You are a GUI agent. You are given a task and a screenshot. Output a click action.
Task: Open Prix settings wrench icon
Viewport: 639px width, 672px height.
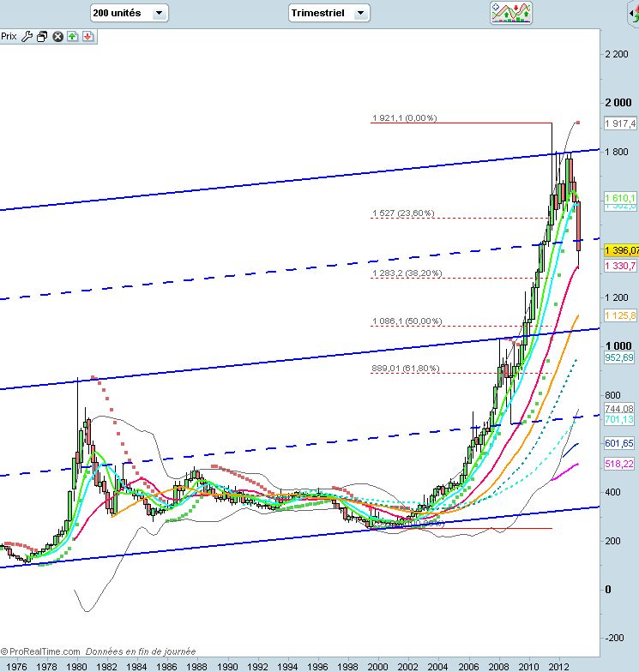(x=27, y=36)
